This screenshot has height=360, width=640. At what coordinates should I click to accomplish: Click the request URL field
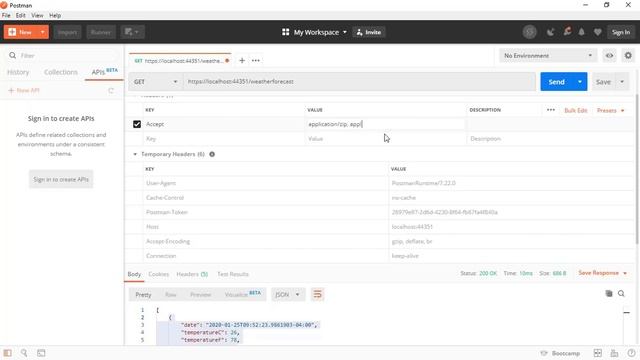359,82
